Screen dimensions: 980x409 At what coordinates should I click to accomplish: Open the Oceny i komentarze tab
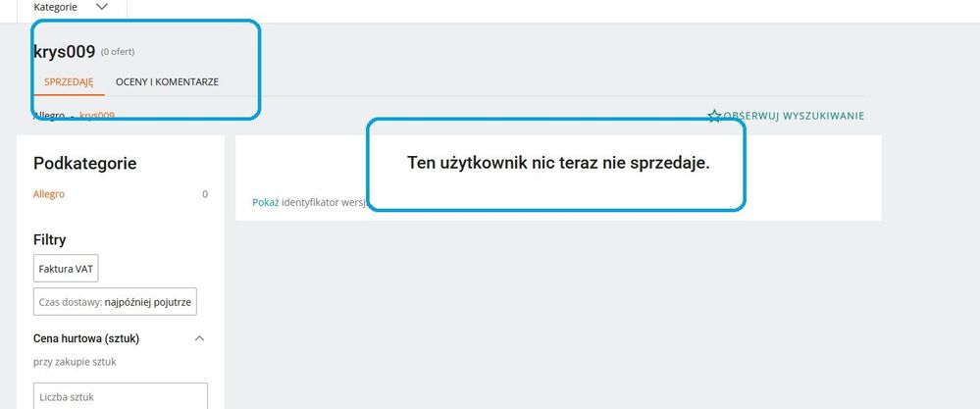point(167,81)
